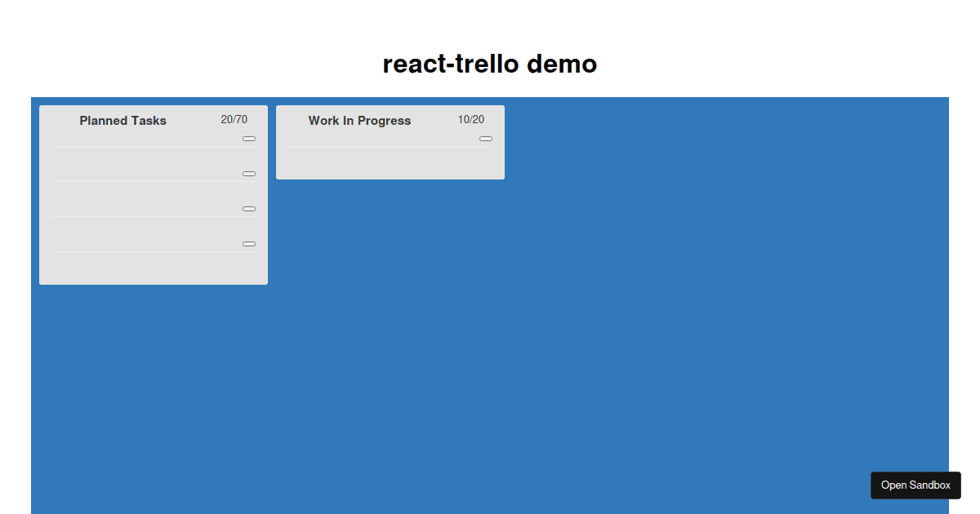980x514 pixels.
Task: Click the 10/20 counter badge on Work In Progress
Action: 472,119
